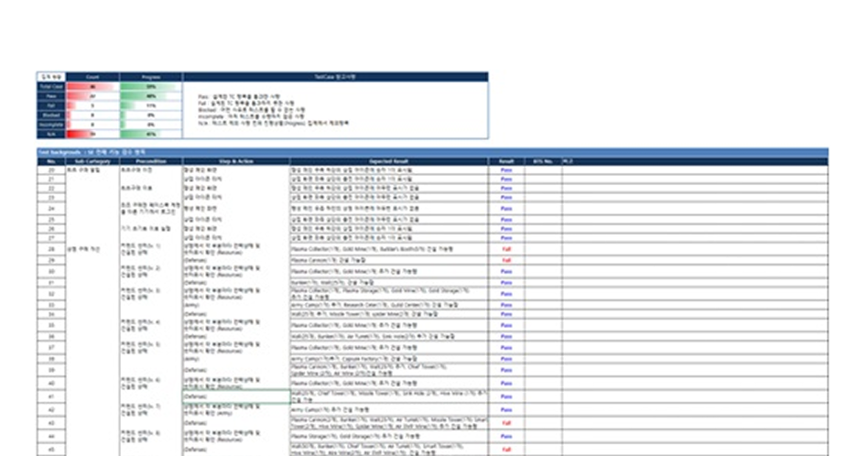
Task: Select the "Count" summary header cell
Action: 92,77
